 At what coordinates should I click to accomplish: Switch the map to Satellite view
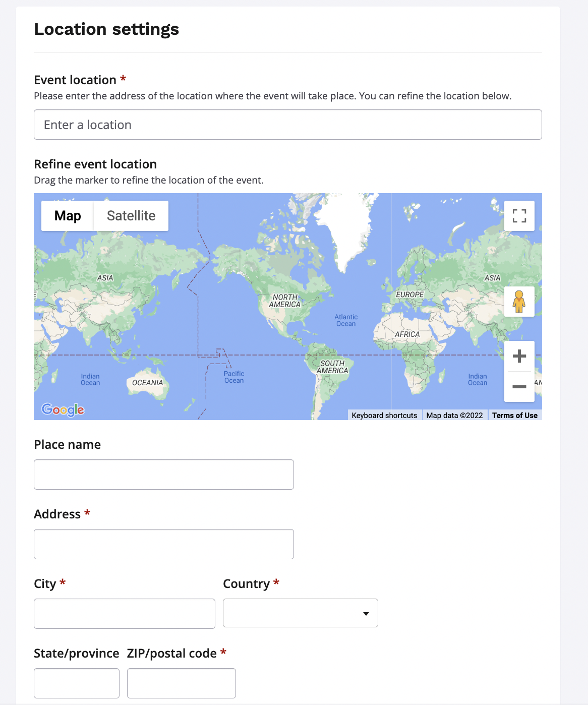131,216
